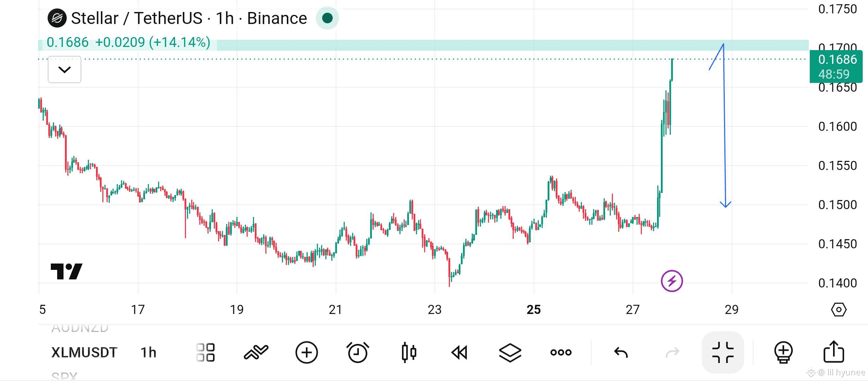Undo last action with the undo arrow
This screenshot has width=868, height=381.
(x=621, y=352)
